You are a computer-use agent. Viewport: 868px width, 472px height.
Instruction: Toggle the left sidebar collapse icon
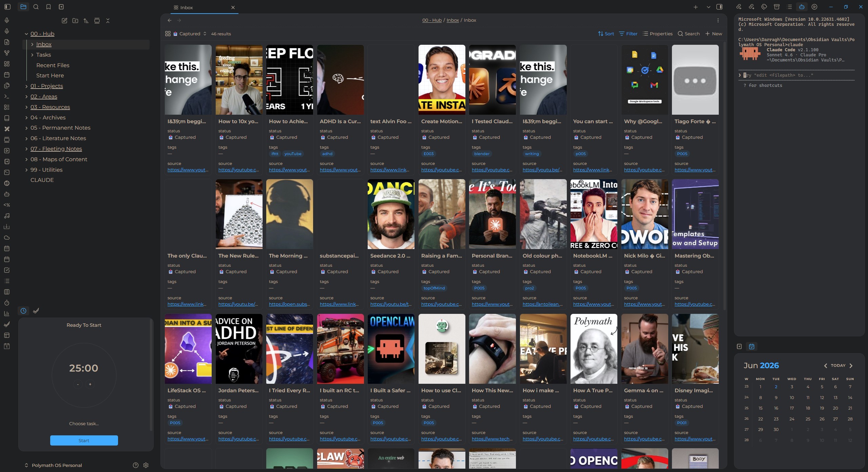pyautogui.click(x=7, y=7)
